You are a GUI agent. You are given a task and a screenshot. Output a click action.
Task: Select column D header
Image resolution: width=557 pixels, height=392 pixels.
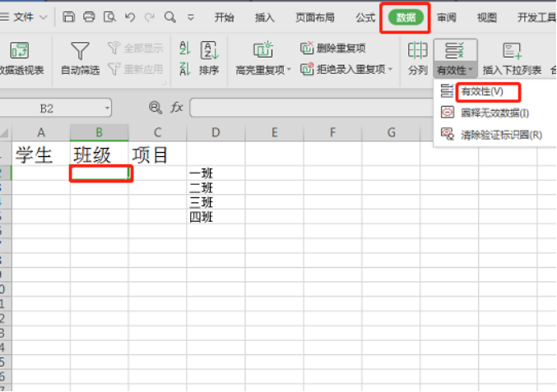click(216, 132)
